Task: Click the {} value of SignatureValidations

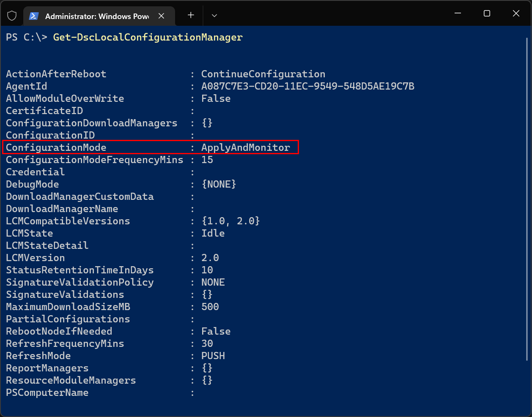Action: (x=207, y=294)
